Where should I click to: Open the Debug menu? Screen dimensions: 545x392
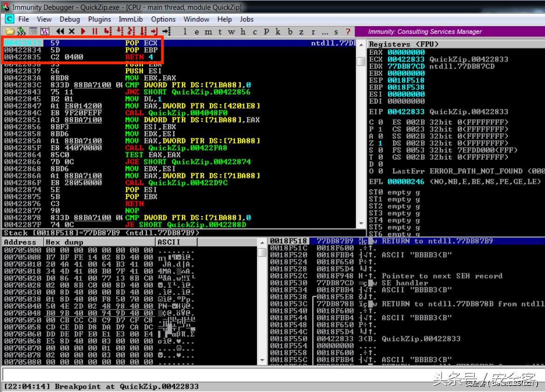70,19
